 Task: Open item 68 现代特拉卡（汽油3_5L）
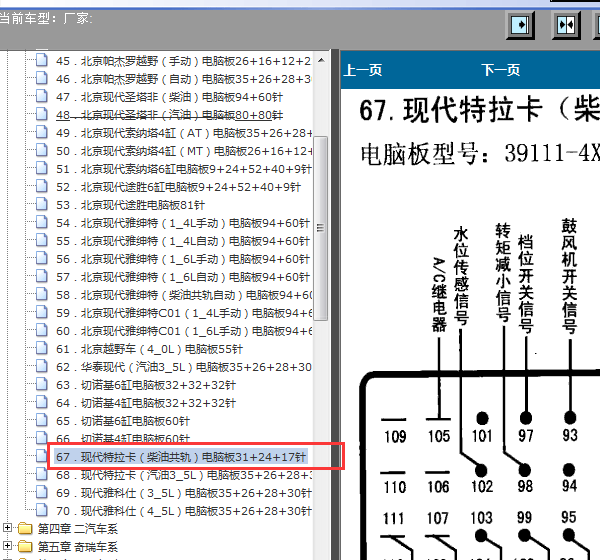pyautogui.click(x=184, y=475)
